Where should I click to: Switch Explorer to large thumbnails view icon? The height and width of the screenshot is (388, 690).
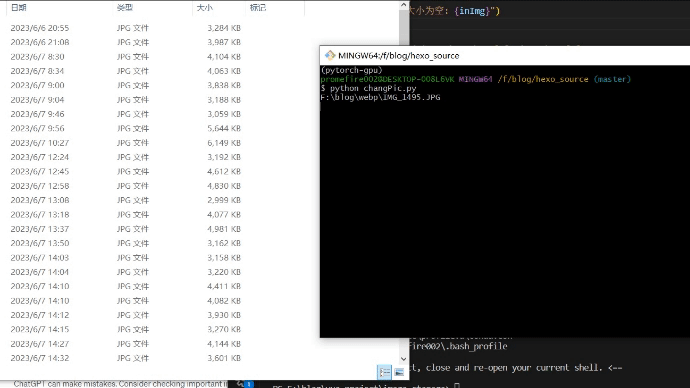pyautogui.click(x=399, y=373)
